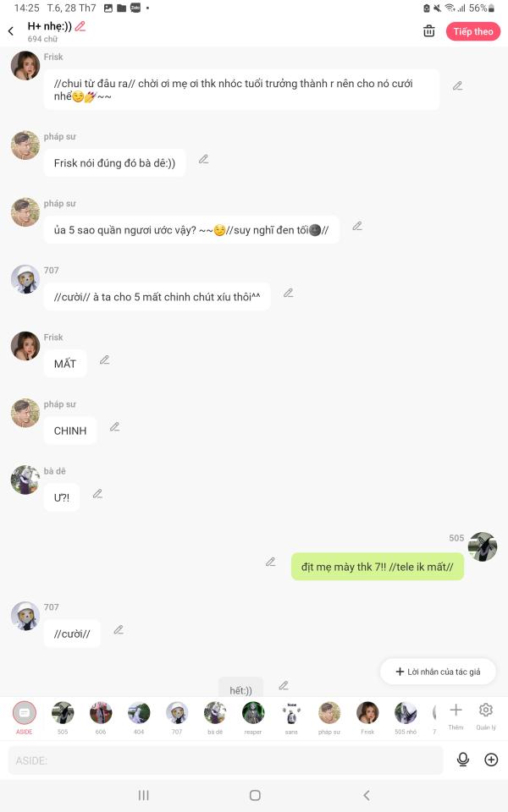Image resolution: width=508 pixels, height=812 pixels.
Task: Edit the message 'Frisk nói đúng đó bà dê:))'
Action: pos(204,159)
